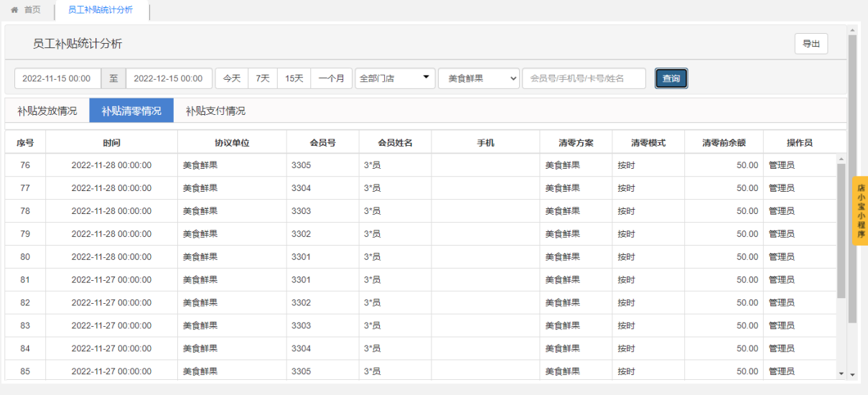Image resolution: width=868 pixels, height=395 pixels.
Task: Focus the 会员号/手机号/卡号/姓名 search box
Action: pyautogui.click(x=584, y=78)
